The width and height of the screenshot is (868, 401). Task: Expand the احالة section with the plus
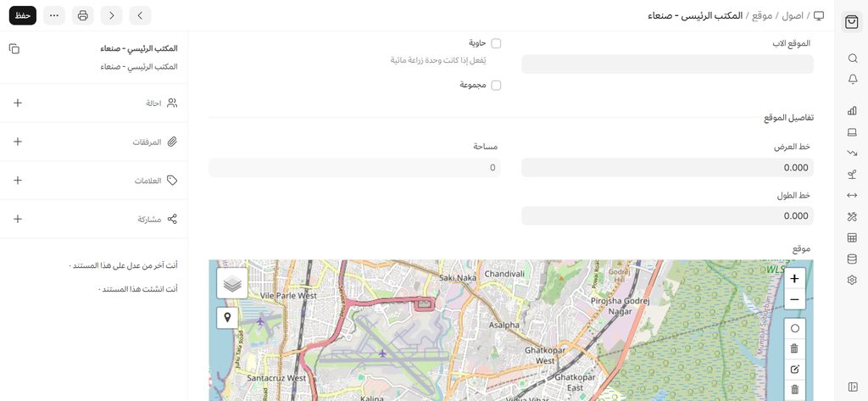pyautogui.click(x=18, y=103)
